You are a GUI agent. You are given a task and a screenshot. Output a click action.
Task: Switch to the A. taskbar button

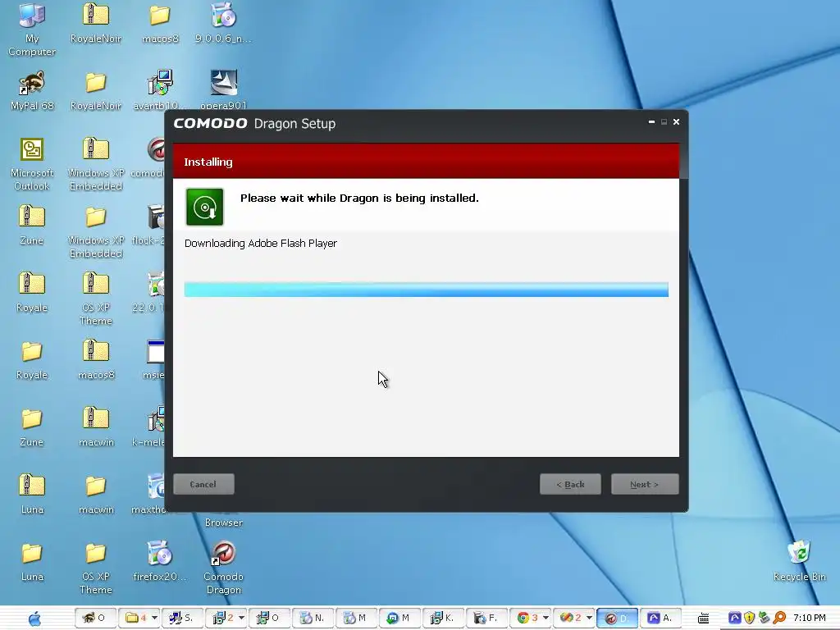(660, 618)
